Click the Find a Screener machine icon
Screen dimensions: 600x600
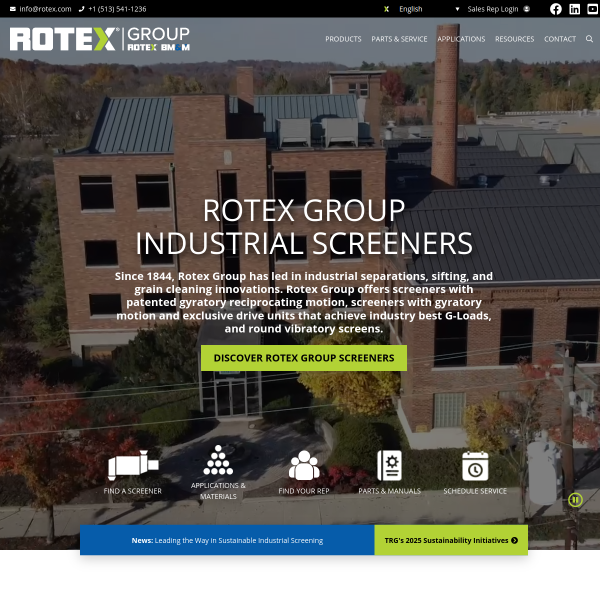point(133,465)
